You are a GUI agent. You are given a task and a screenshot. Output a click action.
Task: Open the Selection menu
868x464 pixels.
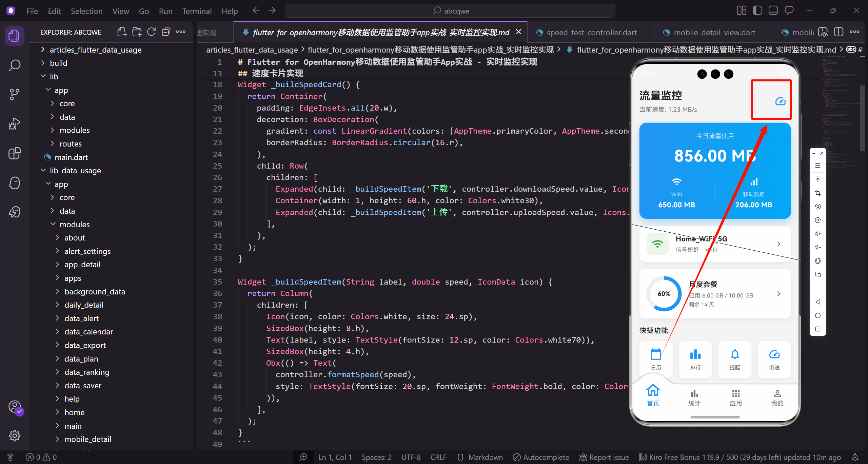(86, 11)
